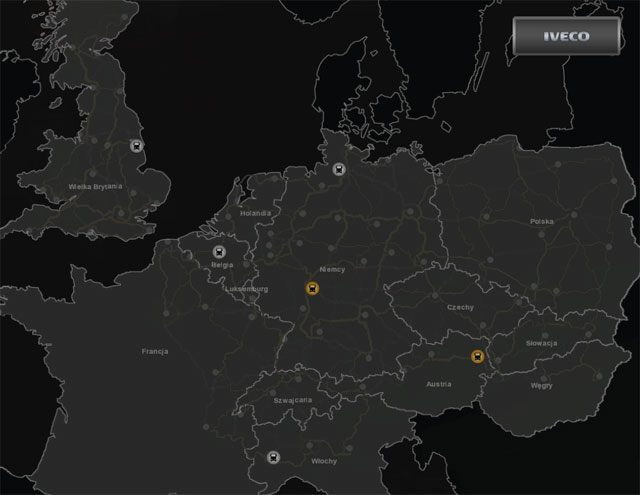The height and width of the screenshot is (495, 640).
Task: Select the white dealer icon in Great Britain
Action: 136,146
